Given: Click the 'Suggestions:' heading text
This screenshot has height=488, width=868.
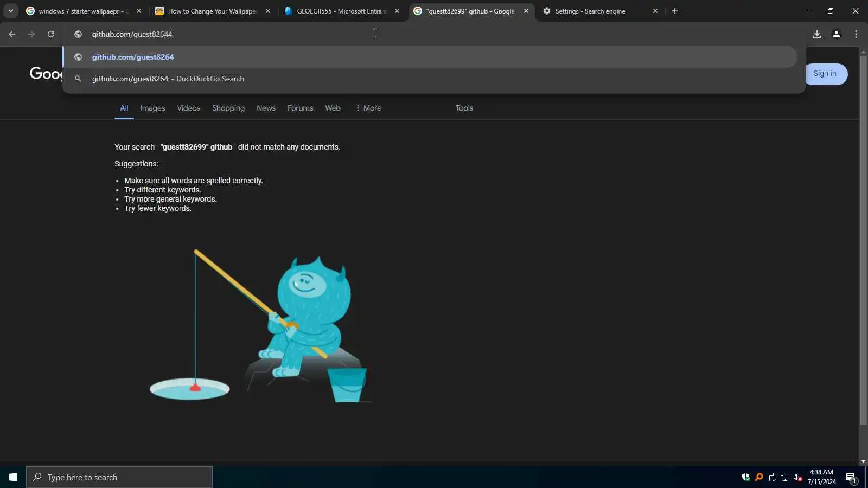Looking at the screenshot, I should click(x=136, y=164).
